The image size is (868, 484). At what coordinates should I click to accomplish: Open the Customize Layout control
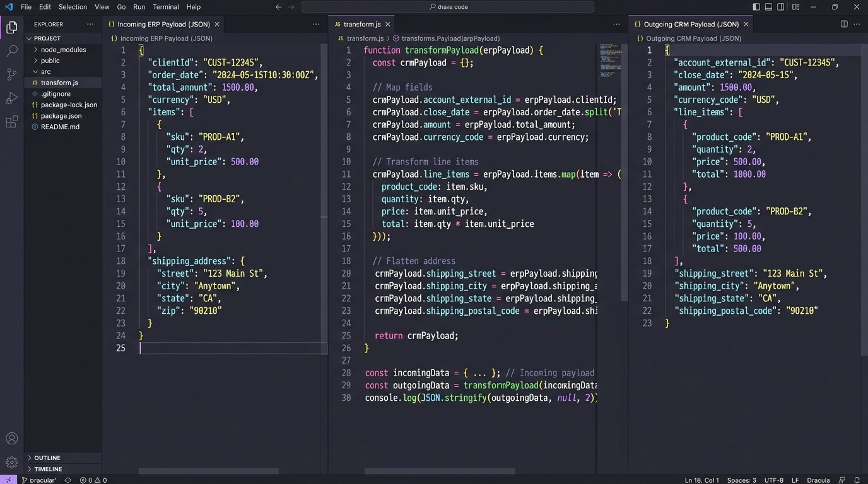pyautogui.click(x=796, y=6)
